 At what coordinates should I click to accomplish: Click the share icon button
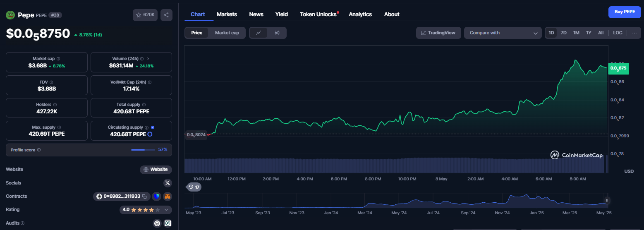(166, 15)
